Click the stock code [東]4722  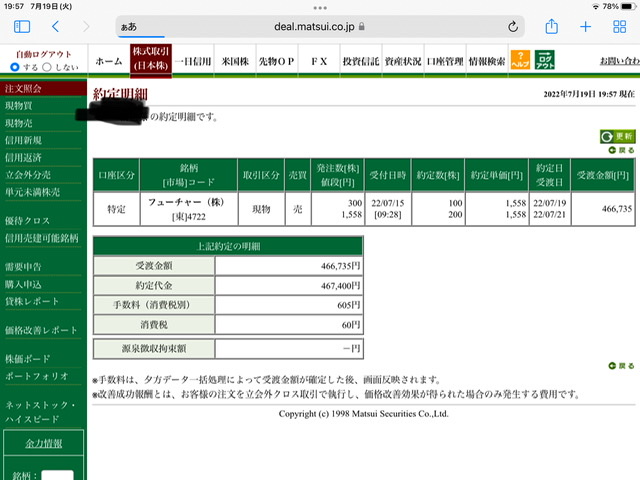pyautogui.click(x=189, y=217)
